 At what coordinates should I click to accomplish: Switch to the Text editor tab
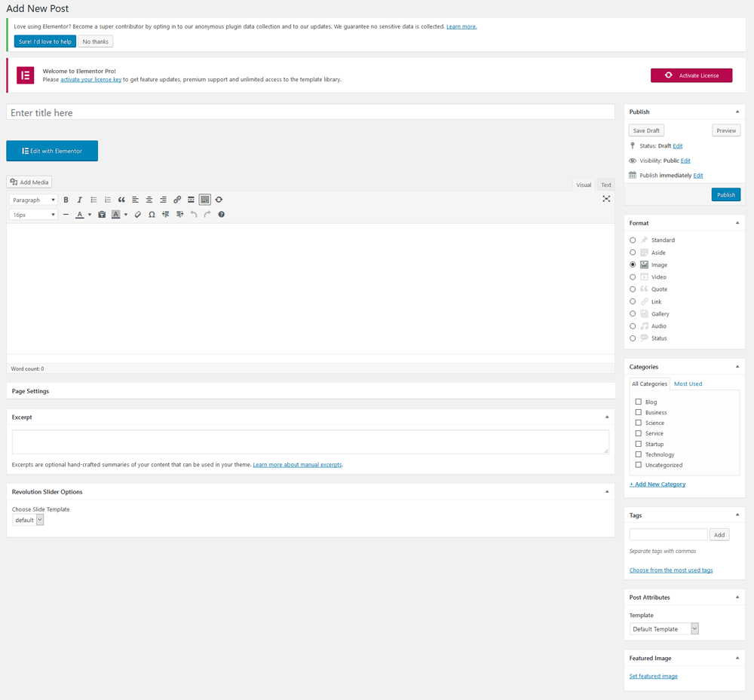click(605, 185)
